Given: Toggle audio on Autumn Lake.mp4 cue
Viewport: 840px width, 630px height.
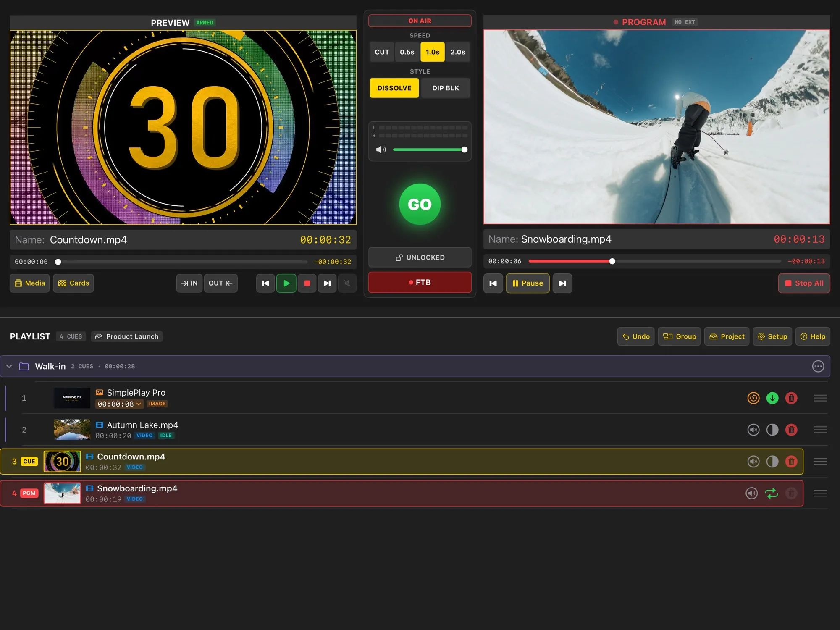Looking at the screenshot, I should pos(753,430).
